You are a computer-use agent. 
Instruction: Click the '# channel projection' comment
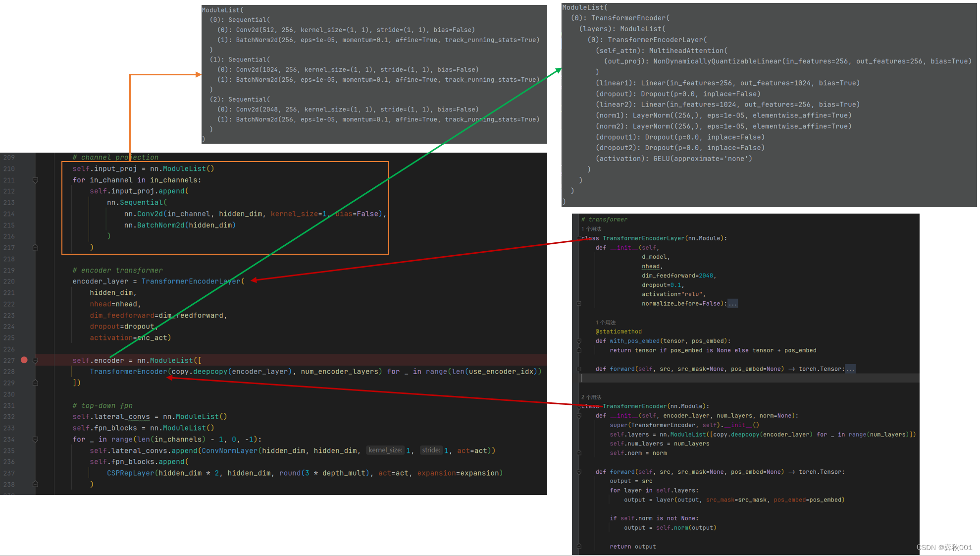(x=115, y=158)
